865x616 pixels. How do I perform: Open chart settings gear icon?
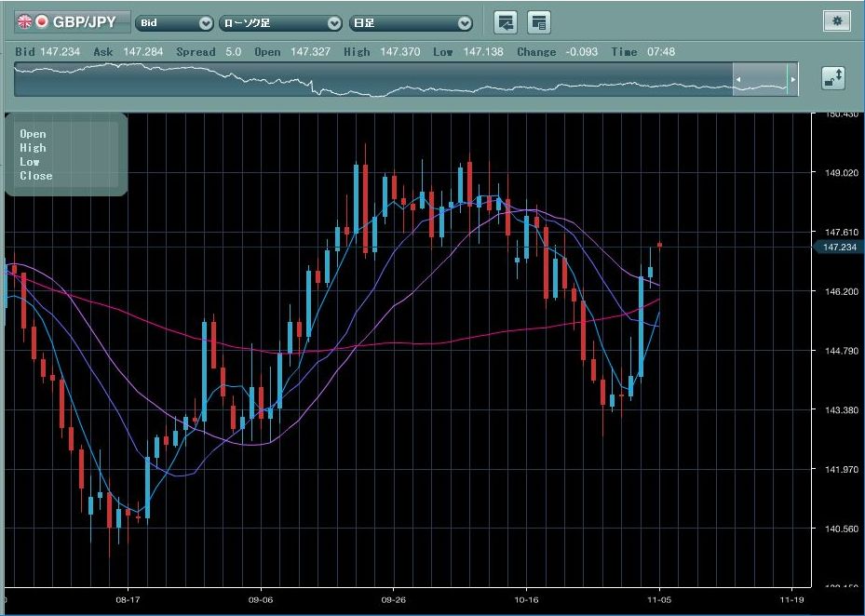(x=837, y=21)
